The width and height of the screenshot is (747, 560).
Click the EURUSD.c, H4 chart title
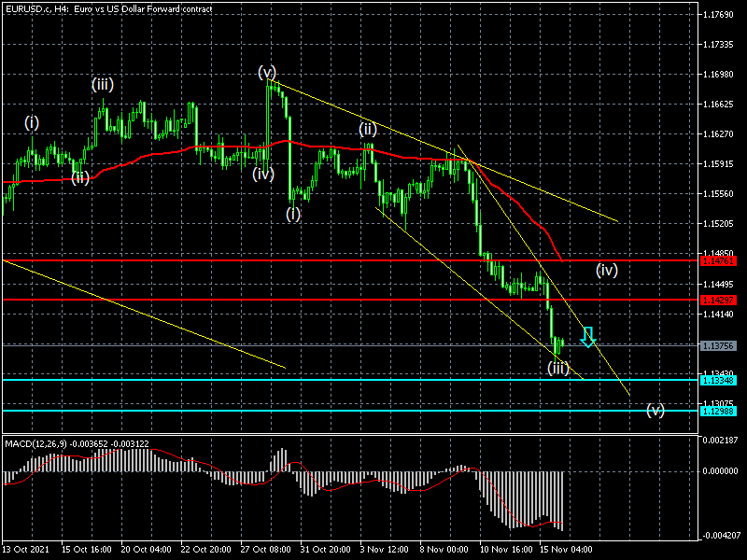pyautogui.click(x=106, y=8)
